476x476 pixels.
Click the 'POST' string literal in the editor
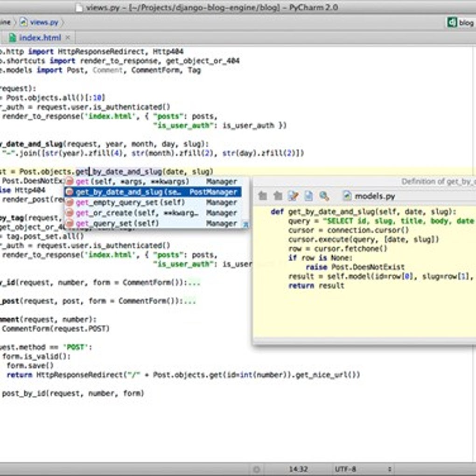point(75,347)
